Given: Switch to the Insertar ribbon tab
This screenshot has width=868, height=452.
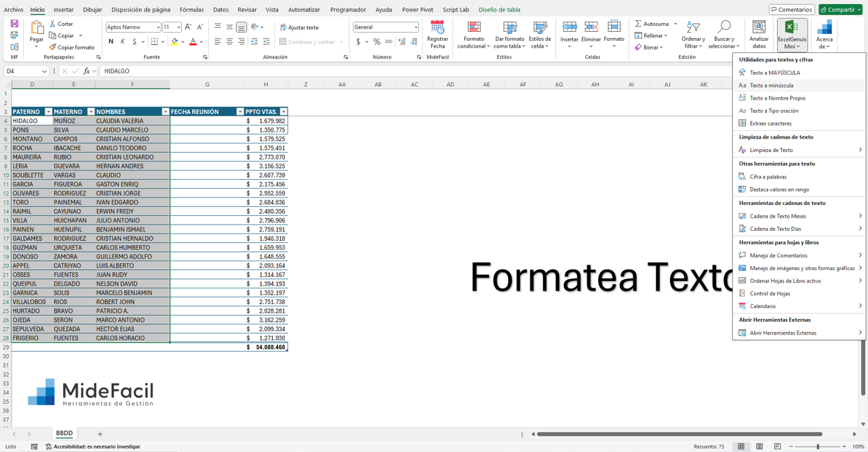Looking at the screenshot, I should [x=64, y=10].
